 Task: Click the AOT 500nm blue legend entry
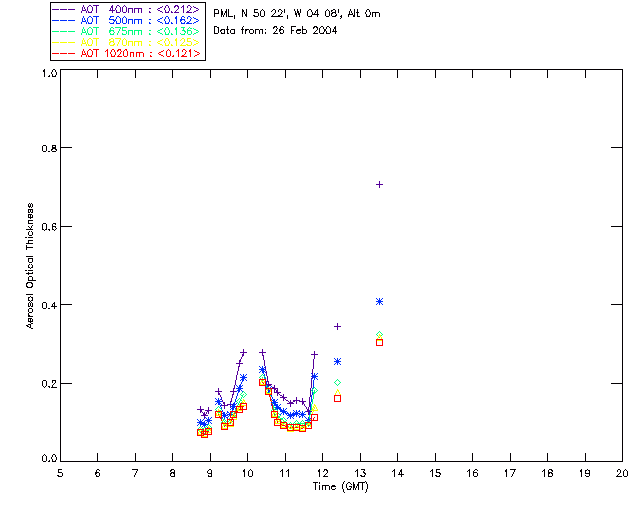126,20
